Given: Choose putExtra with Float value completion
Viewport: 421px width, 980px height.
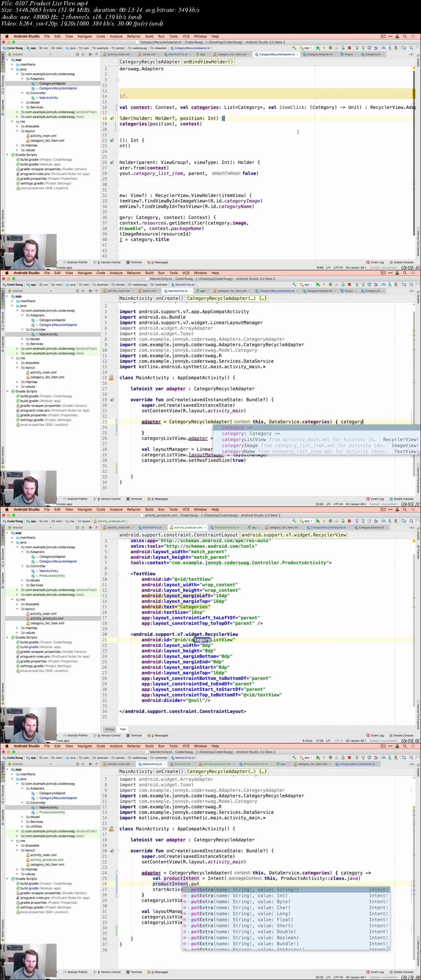Looking at the screenshot, I should (x=286, y=920).
